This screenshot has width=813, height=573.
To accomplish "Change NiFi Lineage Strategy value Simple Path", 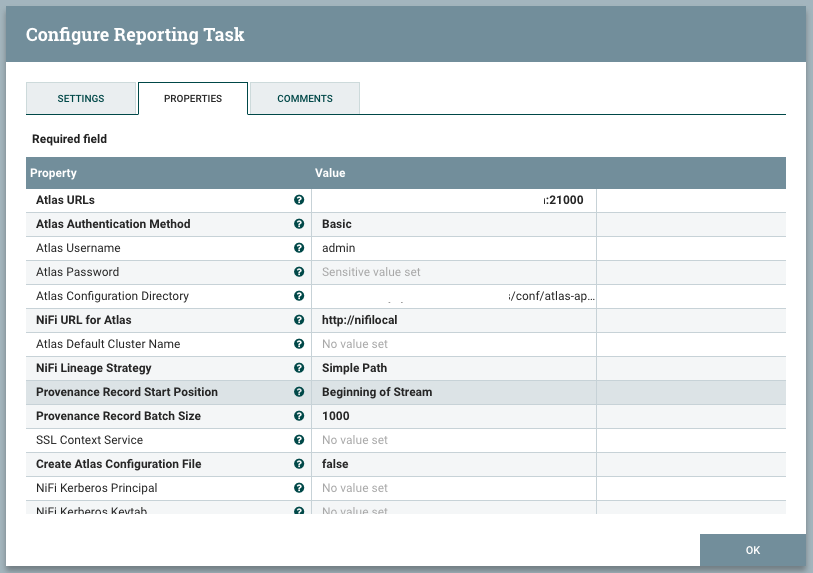I will [454, 368].
